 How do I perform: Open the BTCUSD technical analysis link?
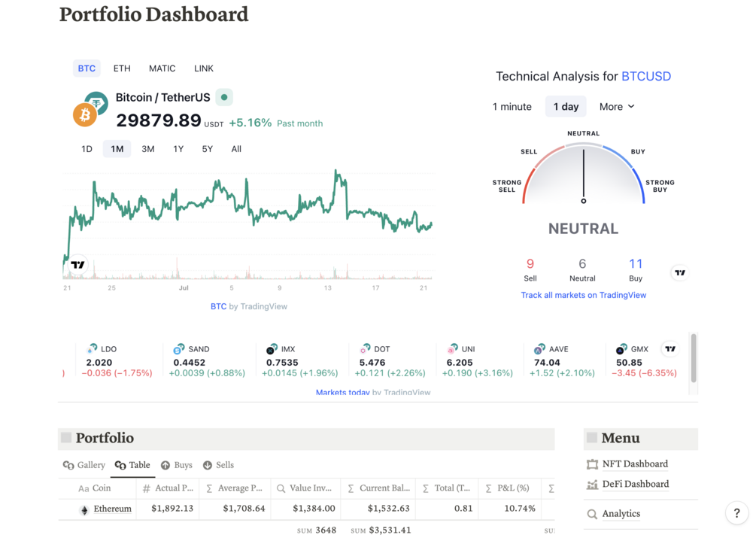[646, 77]
